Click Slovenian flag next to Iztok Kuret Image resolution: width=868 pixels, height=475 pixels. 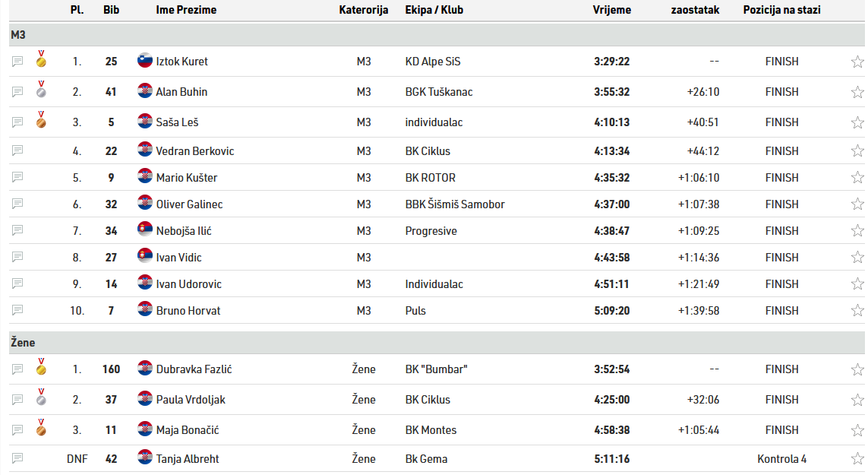(x=145, y=61)
